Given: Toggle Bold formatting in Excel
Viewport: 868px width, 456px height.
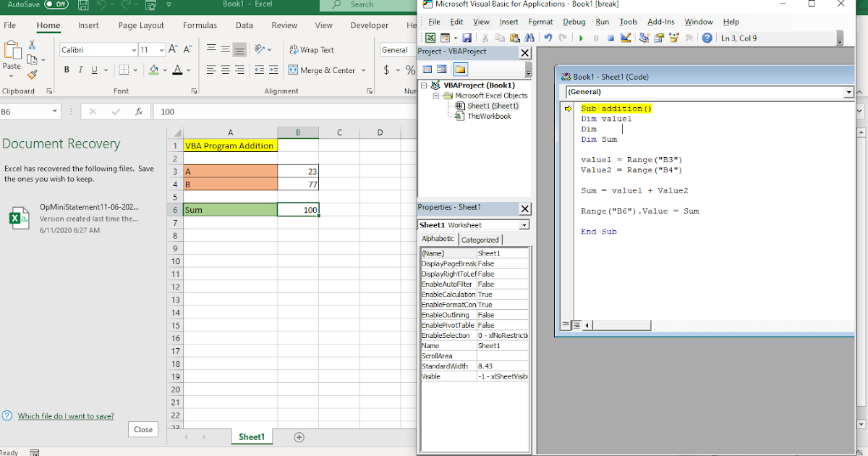Looking at the screenshot, I should pyautogui.click(x=67, y=70).
